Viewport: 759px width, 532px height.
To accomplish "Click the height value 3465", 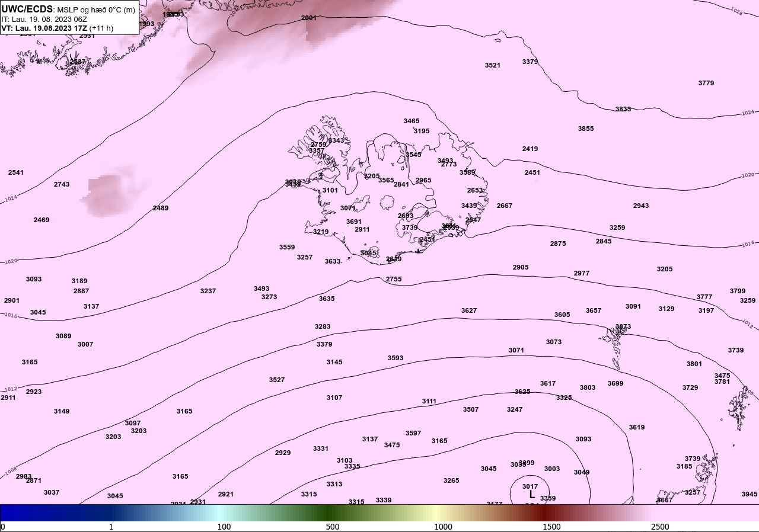I will click(412, 121).
